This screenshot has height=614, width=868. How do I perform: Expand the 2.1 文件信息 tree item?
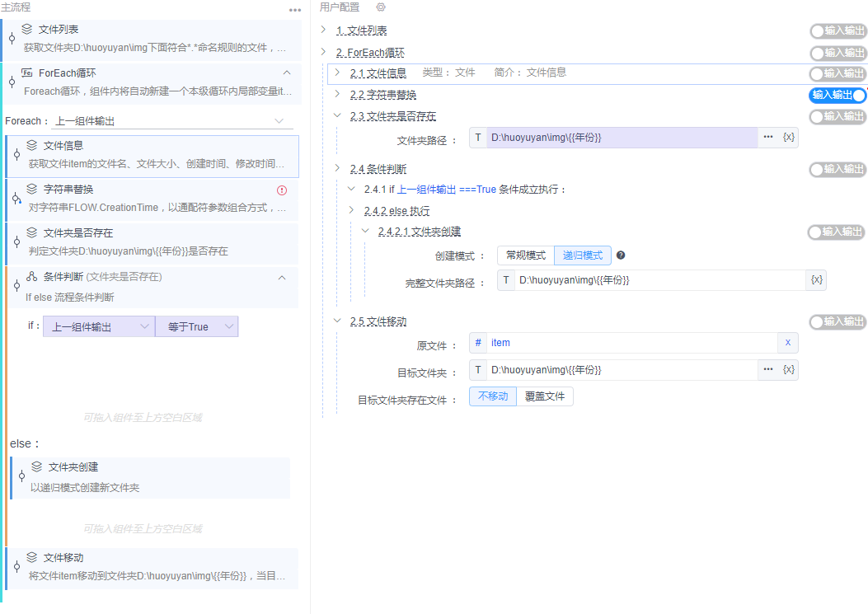pyautogui.click(x=336, y=73)
